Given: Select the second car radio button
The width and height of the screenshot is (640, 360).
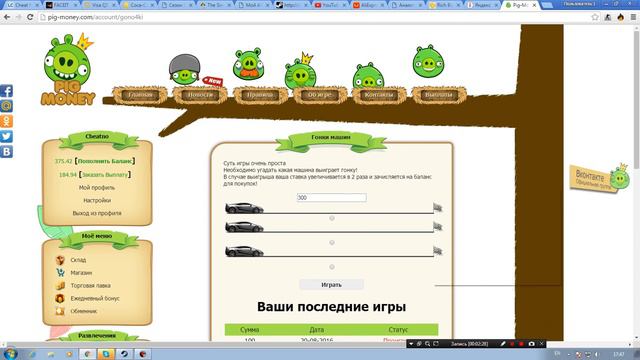Looking at the screenshot, I should (x=332, y=242).
